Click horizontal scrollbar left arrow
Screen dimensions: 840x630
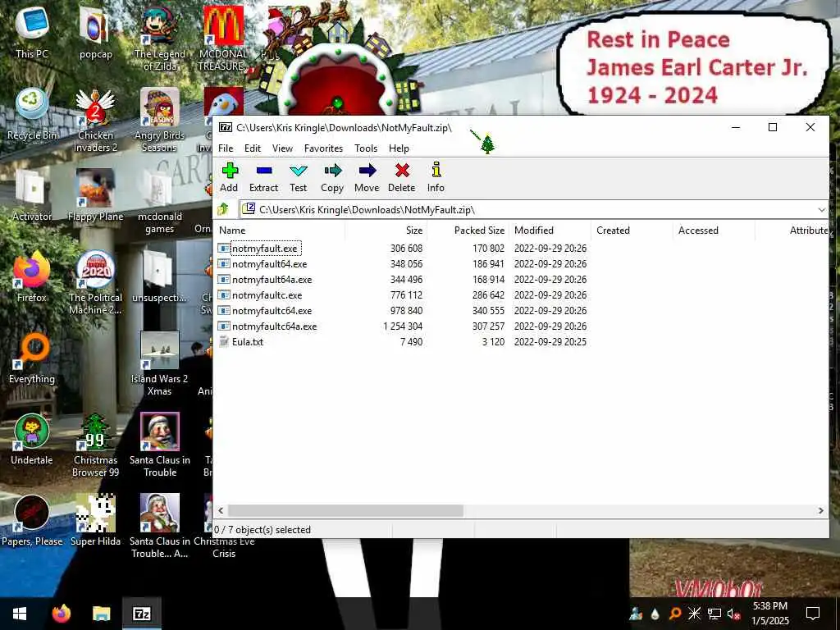221,511
